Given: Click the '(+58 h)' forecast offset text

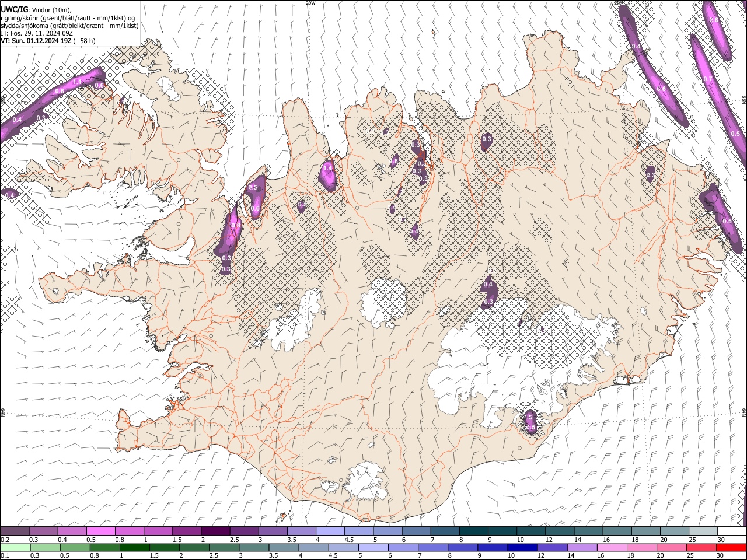Looking at the screenshot, I should pos(85,41).
